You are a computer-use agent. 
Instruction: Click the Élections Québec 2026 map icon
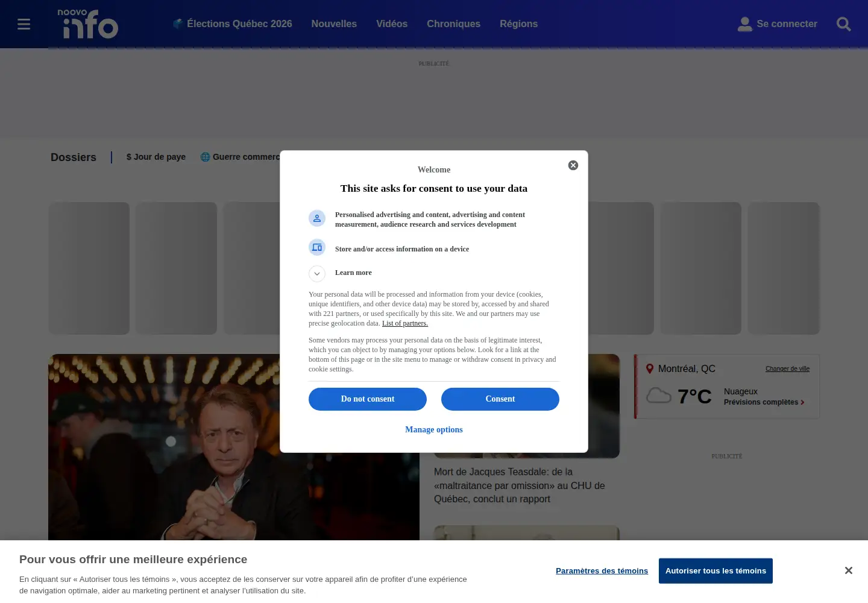point(178,24)
